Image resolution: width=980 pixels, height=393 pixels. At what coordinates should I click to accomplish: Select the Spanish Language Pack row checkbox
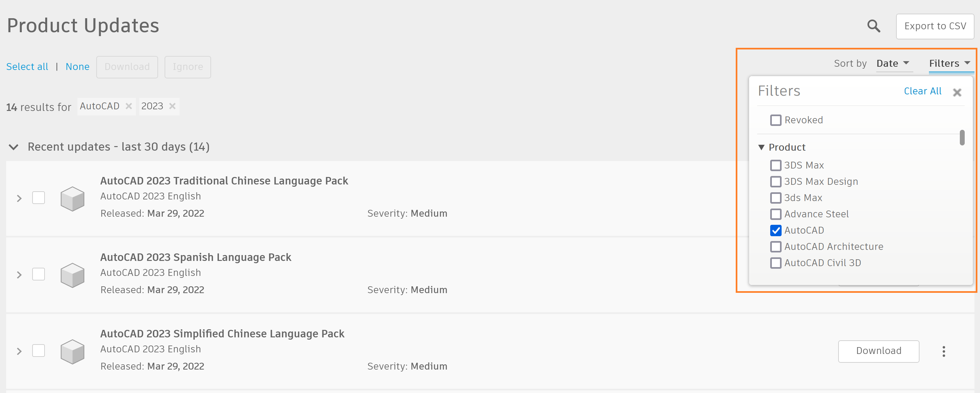pos(38,274)
